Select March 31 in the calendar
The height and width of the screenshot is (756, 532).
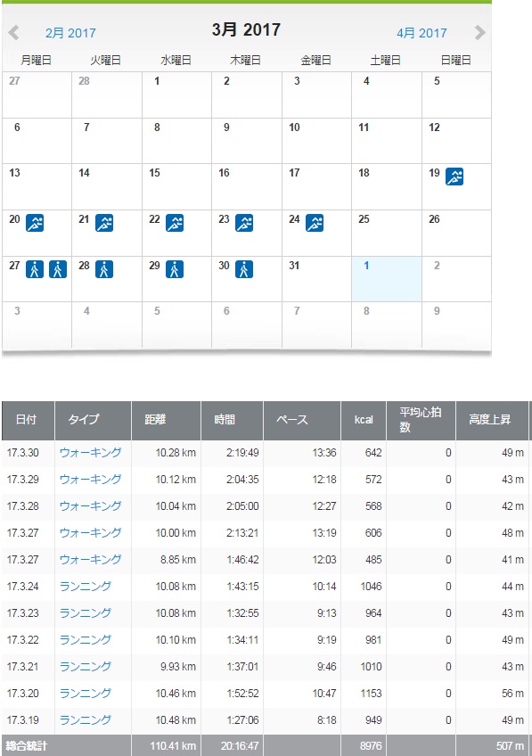coord(316,279)
